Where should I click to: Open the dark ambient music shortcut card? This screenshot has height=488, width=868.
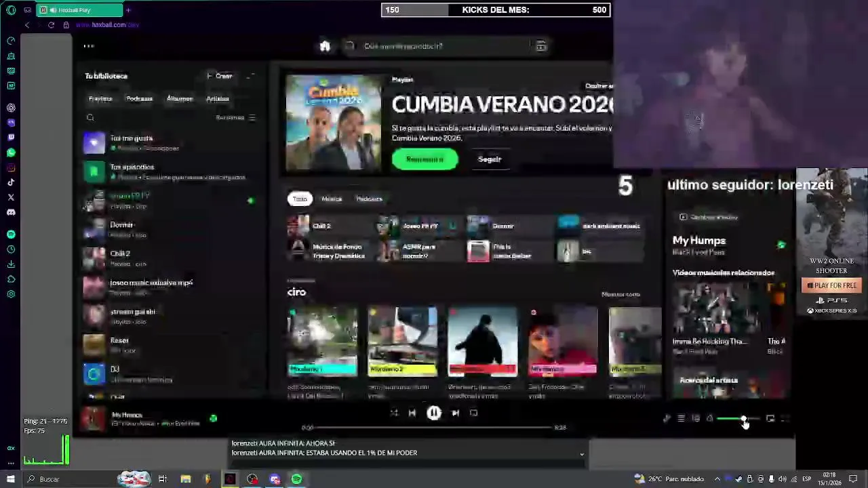point(600,226)
